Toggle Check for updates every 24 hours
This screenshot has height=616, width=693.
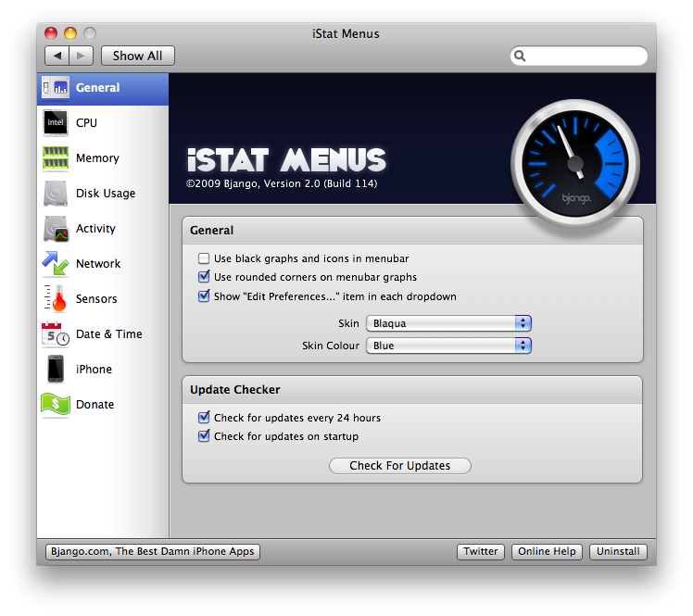point(204,417)
